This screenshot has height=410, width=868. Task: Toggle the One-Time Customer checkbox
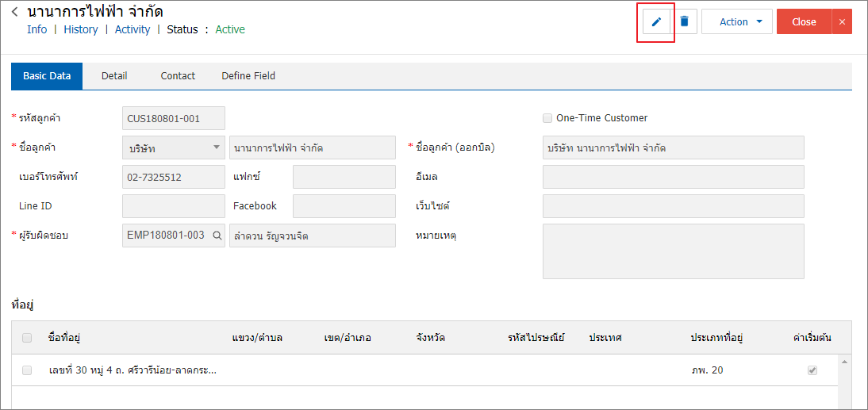coord(547,118)
